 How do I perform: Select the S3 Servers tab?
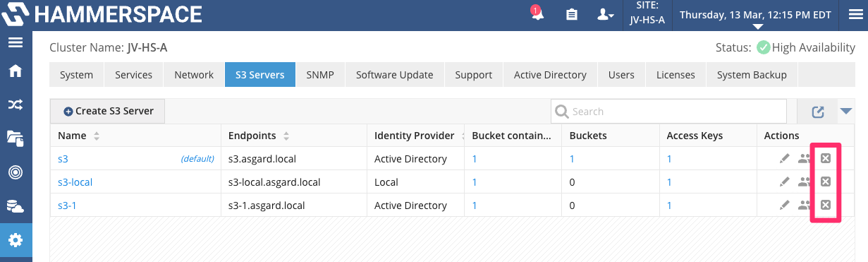(x=260, y=75)
